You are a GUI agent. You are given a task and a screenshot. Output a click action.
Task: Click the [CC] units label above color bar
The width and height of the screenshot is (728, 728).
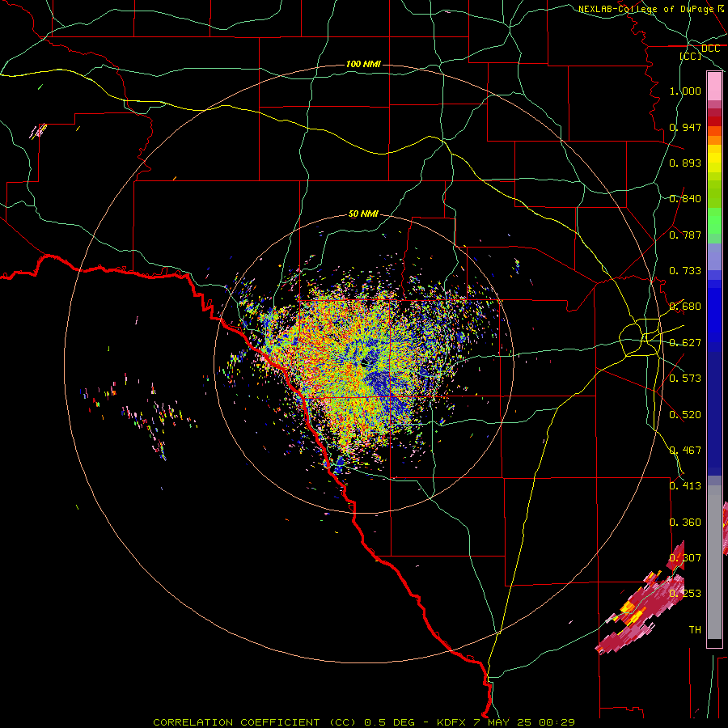tap(691, 56)
